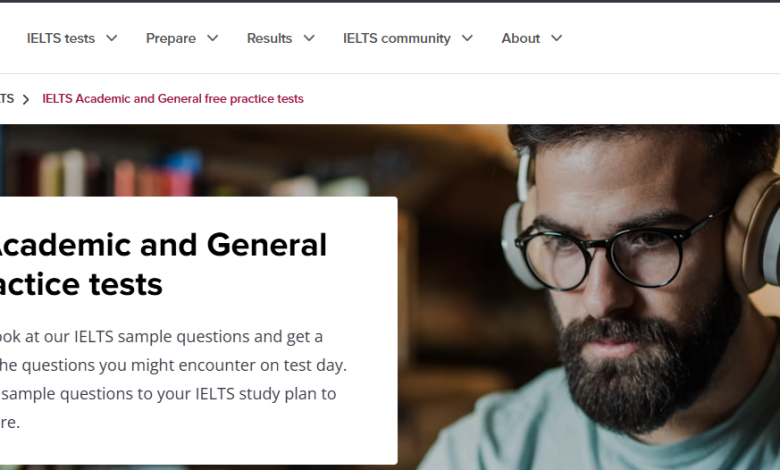Open the IELTS tests menu
Image resolution: width=780 pixels, height=470 pixels.
pos(60,38)
